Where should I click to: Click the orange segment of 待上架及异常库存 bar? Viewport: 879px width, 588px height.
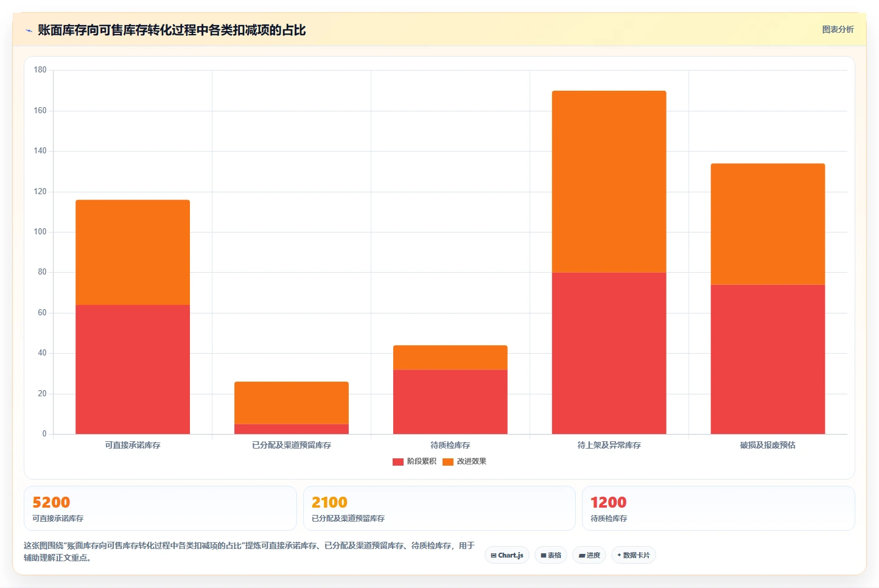pos(609,181)
